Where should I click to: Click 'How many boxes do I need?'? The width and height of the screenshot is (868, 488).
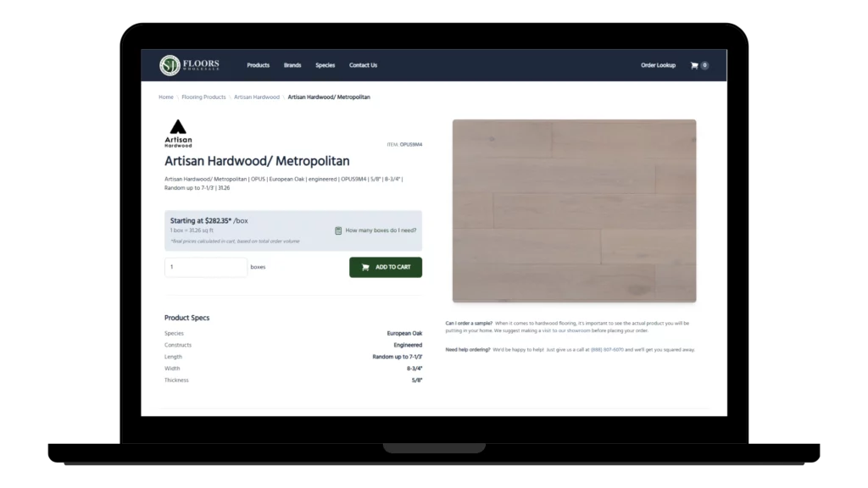tap(381, 230)
